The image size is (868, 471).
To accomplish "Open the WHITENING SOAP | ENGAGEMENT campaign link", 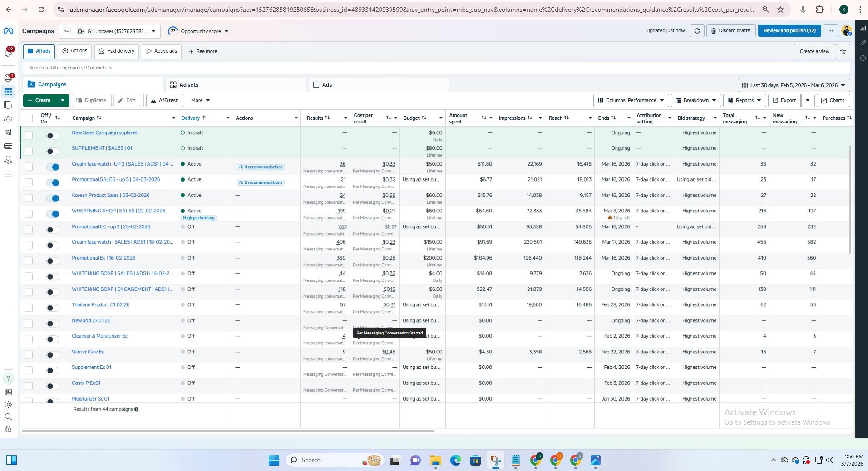I will tap(123, 289).
